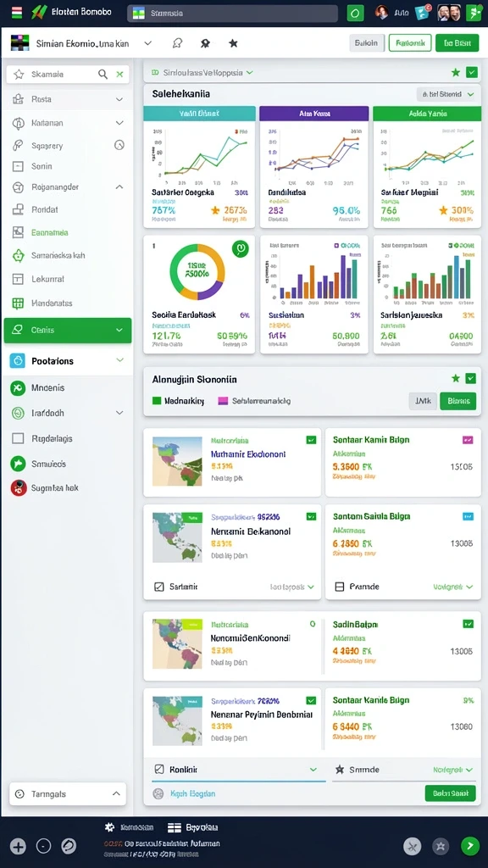
Task: Collapse the Rojanangder sidebar group
Action: [119, 187]
